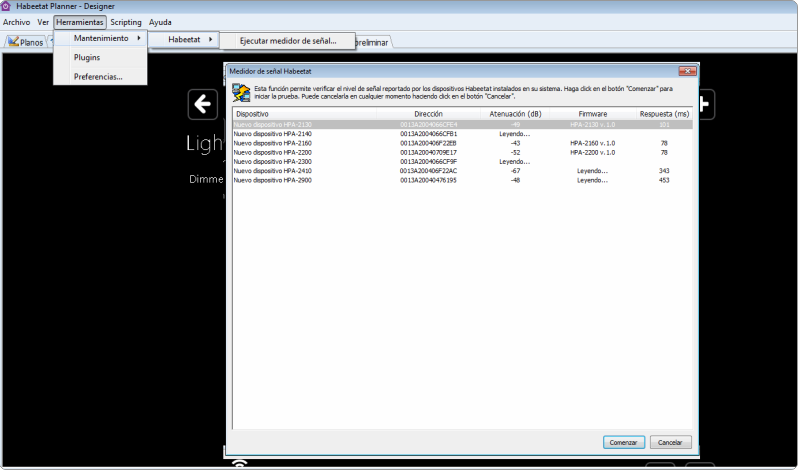Screen dimensions: 799x470
Task: Sort by Atenuación (dB) column header
Action: coord(515,114)
